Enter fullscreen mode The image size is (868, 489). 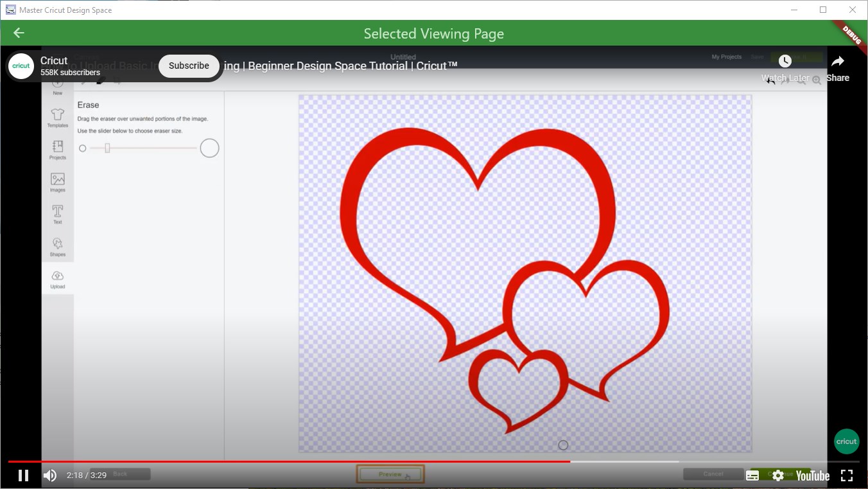point(847,475)
